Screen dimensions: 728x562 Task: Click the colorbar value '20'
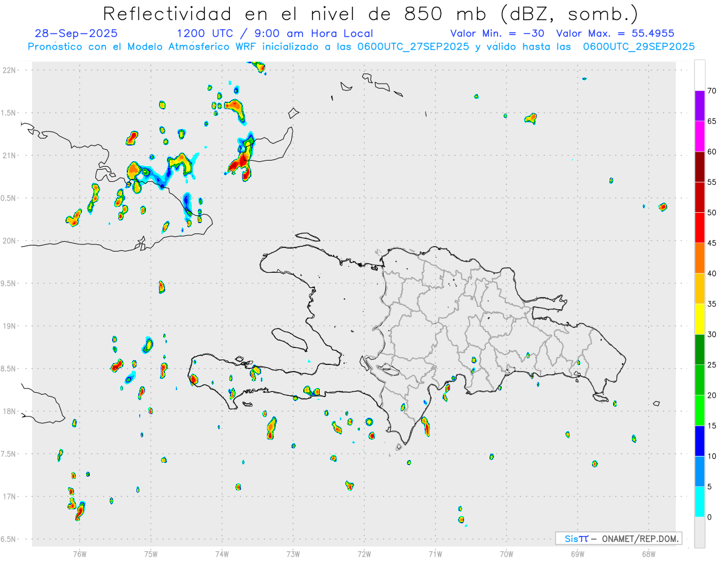click(712, 395)
